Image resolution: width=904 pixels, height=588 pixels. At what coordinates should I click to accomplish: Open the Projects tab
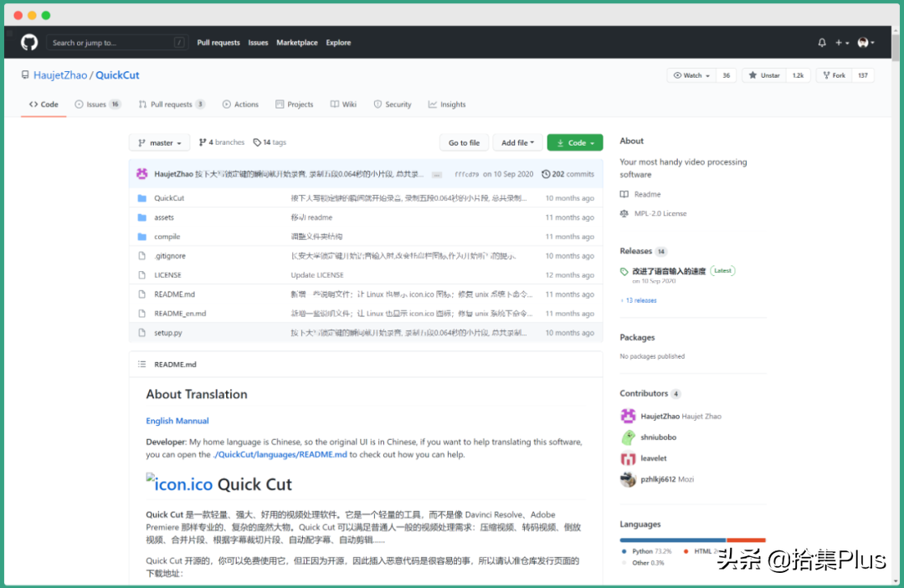[x=294, y=105]
